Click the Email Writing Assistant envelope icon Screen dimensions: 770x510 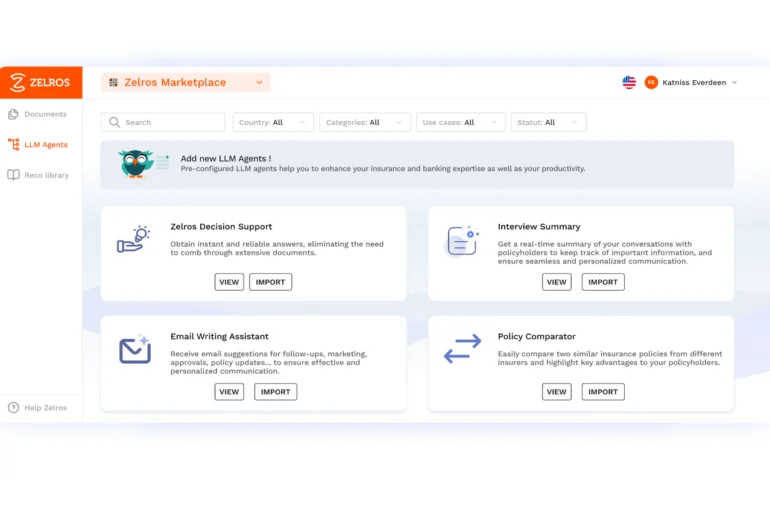pyautogui.click(x=135, y=349)
